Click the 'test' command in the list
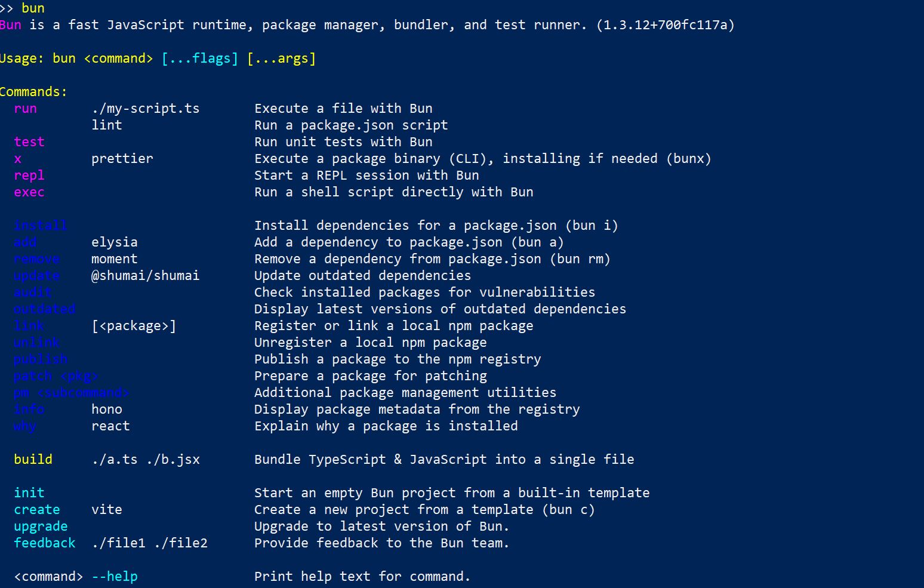924x588 pixels. [x=29, y=142]
